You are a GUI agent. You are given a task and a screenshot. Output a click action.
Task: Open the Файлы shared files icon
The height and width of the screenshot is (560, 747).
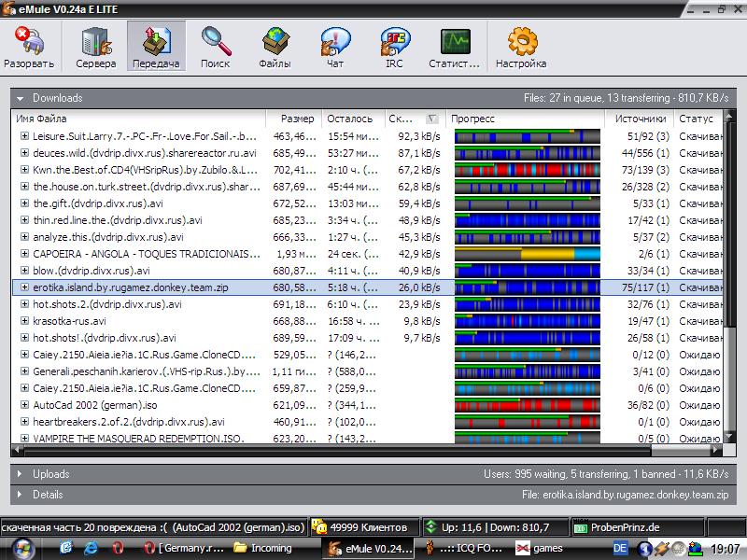click(275, 41)
